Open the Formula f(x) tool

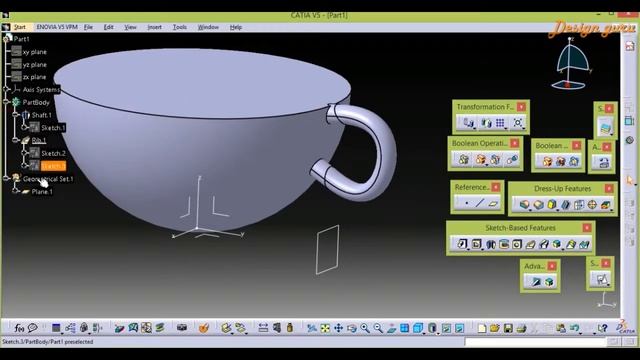[19, 328]
